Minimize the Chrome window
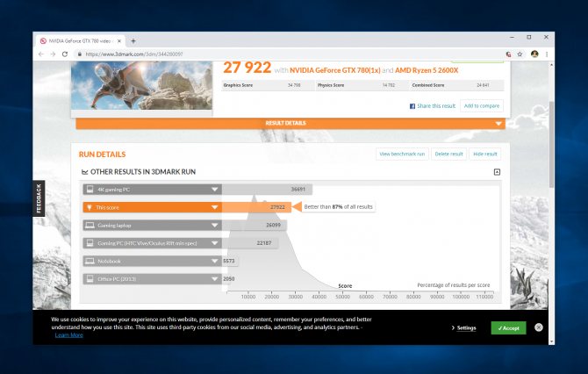Screen dimensions: 588x374 513,38
